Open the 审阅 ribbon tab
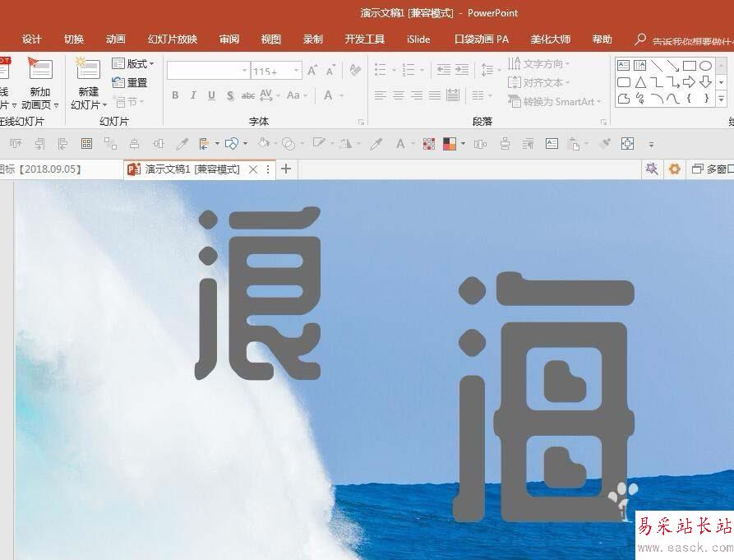Viewport: 734px width, 560px height. pyautogui.click(x=229, y=39)
